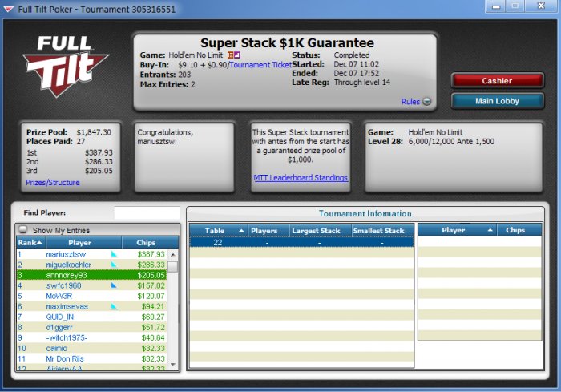The height and width of the screenshot is (392, 561).
Task: Click the flag icon next to swfc1968
Action: click(x=114, y=285)
